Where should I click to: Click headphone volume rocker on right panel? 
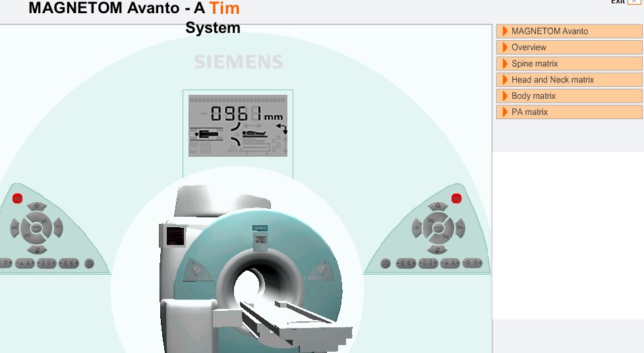[x=428, y=263]
